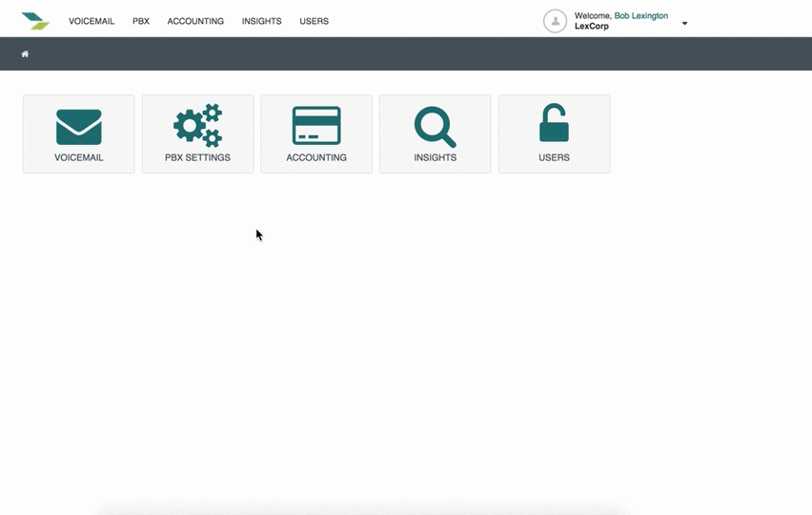The width and height of the screenshot is (812, 515).
Task: Open the Users padlock tile
Action: pos(554,134)
